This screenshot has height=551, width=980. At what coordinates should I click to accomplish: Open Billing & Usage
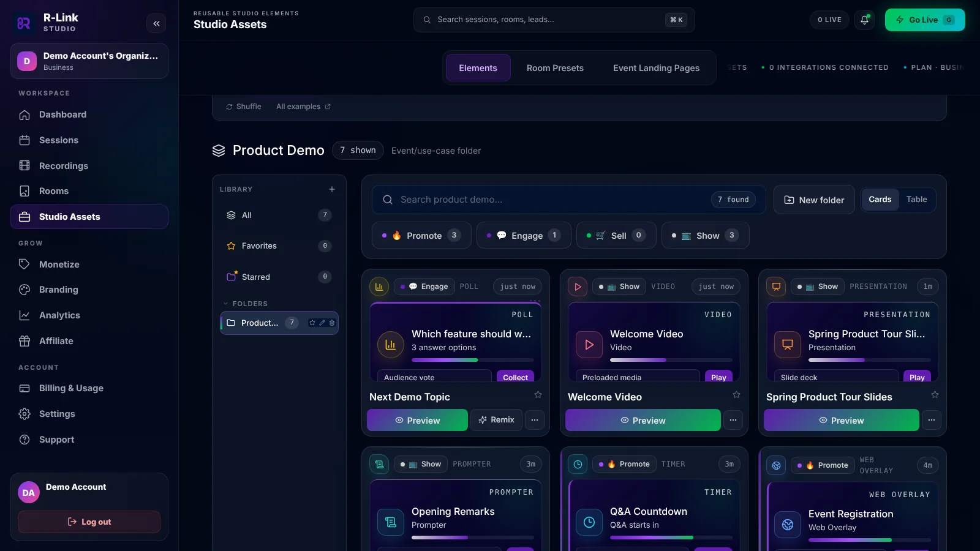pyautogui.click(x=89, y=388)
